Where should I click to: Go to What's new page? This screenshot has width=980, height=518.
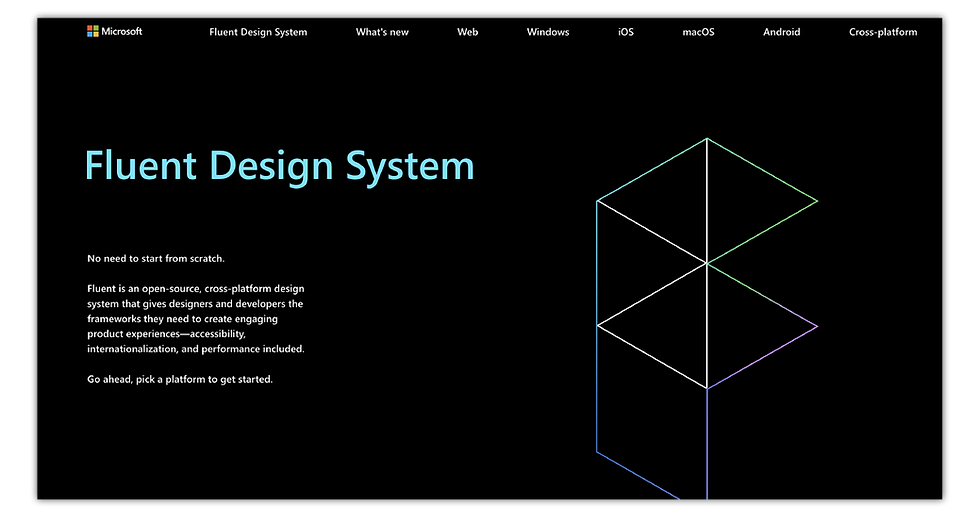point(382,32)
